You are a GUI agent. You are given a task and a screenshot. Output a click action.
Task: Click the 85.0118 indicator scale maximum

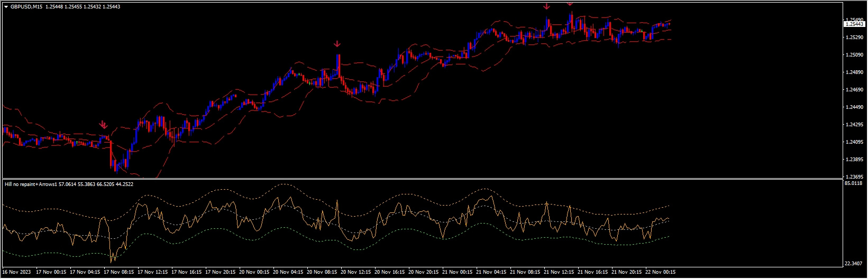pos(854,183)
